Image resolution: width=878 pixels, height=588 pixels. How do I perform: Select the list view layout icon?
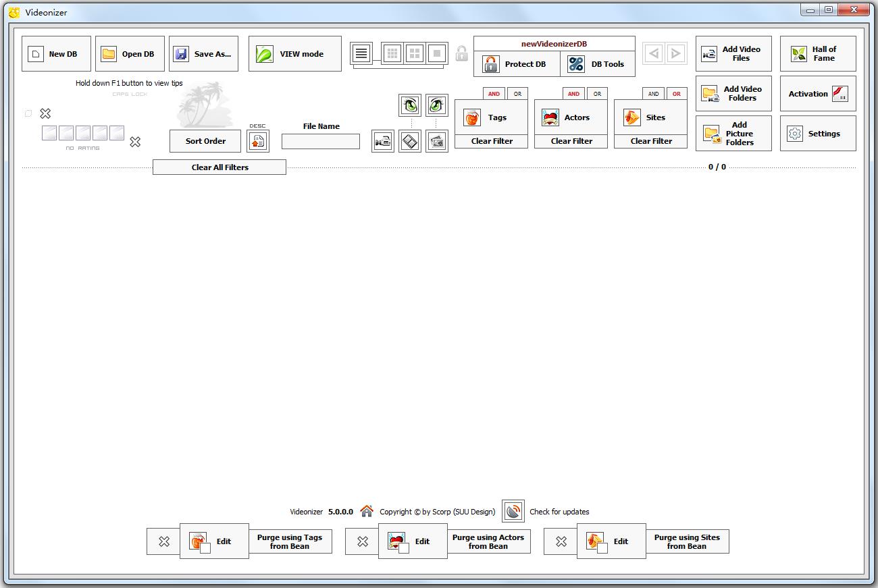coord(361,54)
